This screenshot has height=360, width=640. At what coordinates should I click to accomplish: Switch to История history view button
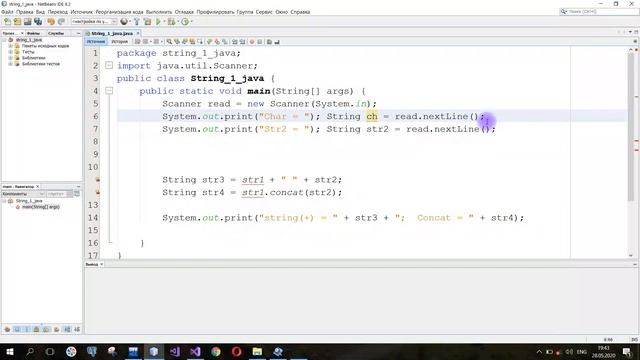tap(120, 42)
